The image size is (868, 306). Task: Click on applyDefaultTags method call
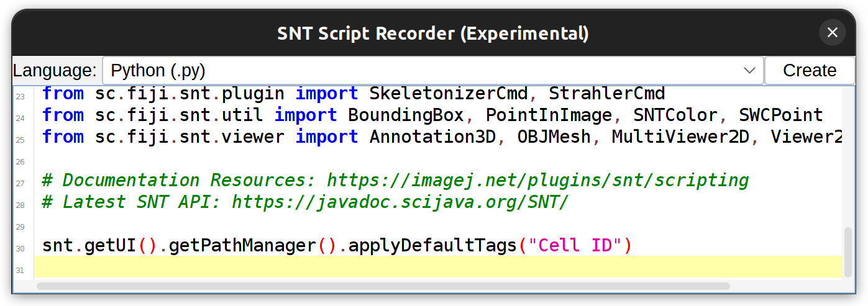tap(432, 246)
